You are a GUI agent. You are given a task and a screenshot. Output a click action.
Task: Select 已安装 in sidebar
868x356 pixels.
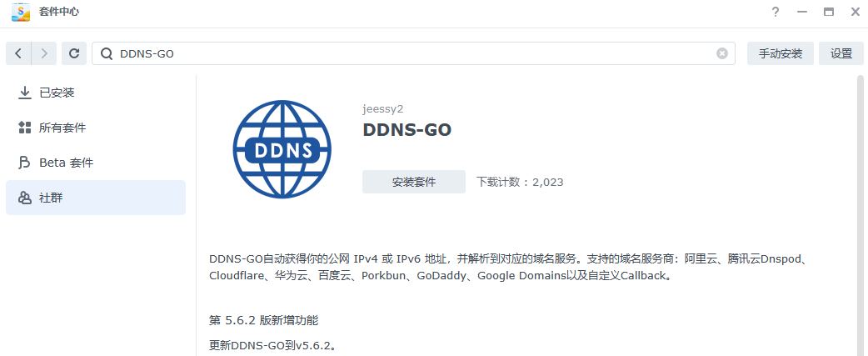(96, 93)
